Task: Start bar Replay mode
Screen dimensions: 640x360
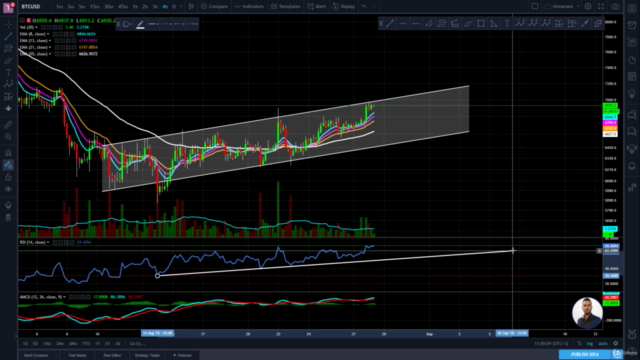Action: tap(344, 7)
